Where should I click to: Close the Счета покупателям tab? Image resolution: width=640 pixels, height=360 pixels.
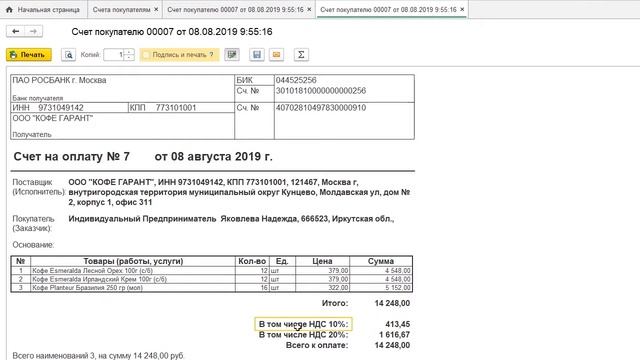(156, 9)
